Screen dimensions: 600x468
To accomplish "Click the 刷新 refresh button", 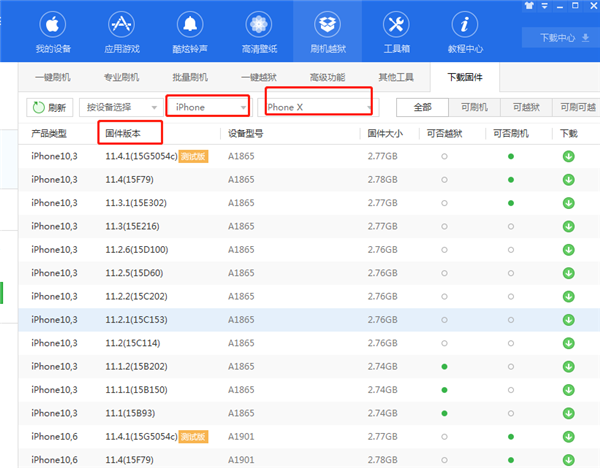I will (x=49, y=107).
